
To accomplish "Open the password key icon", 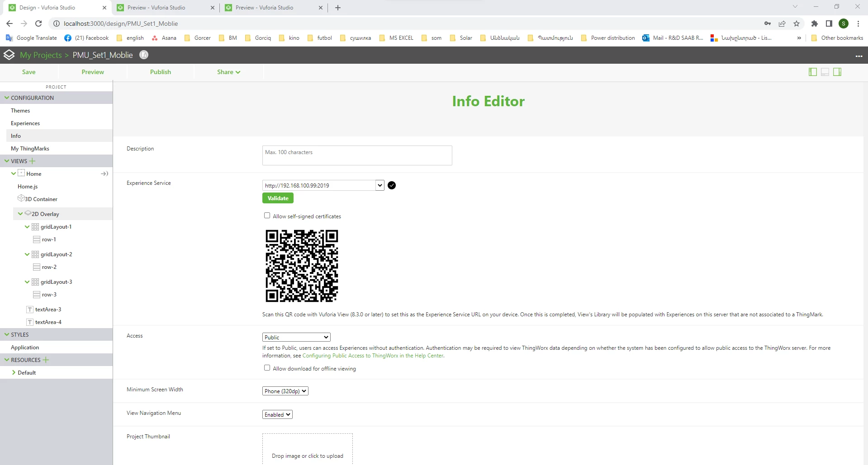I will pos(768,23).
